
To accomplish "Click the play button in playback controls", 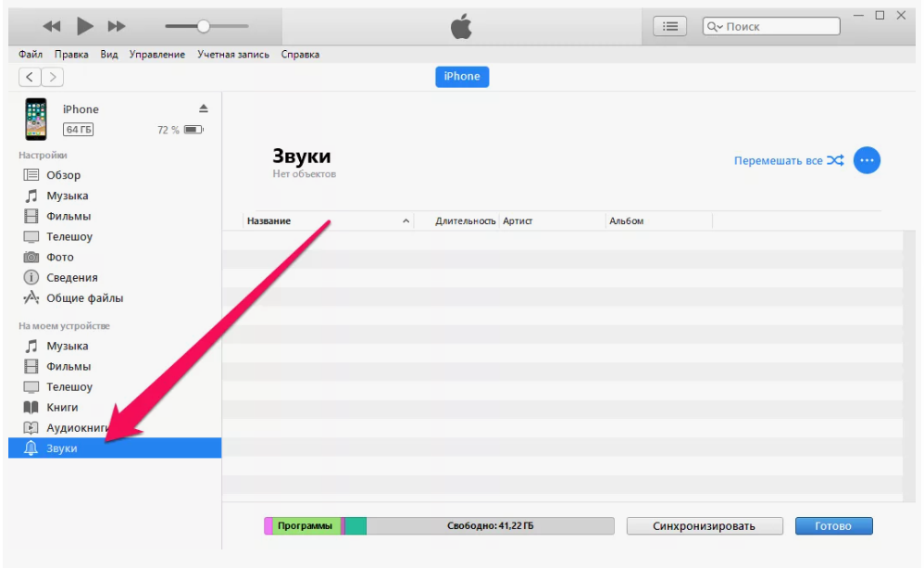I will click(84, 26).
